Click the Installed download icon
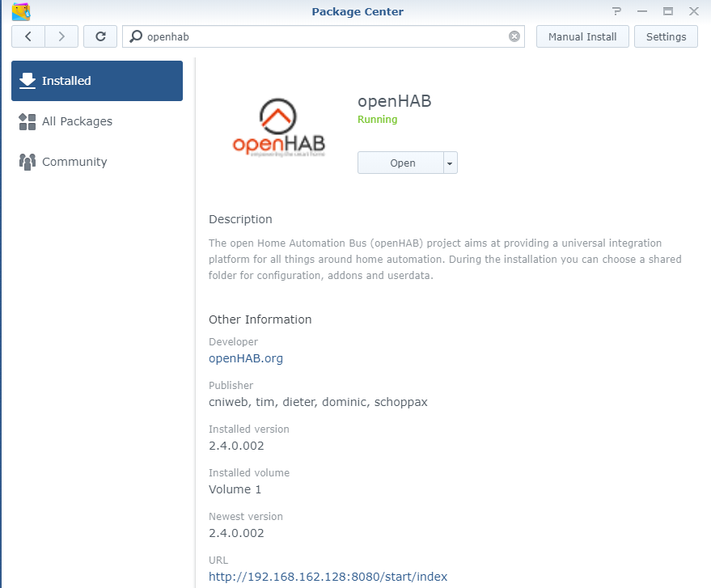Viewport: 711px width, 588px height. pos(28,81)
